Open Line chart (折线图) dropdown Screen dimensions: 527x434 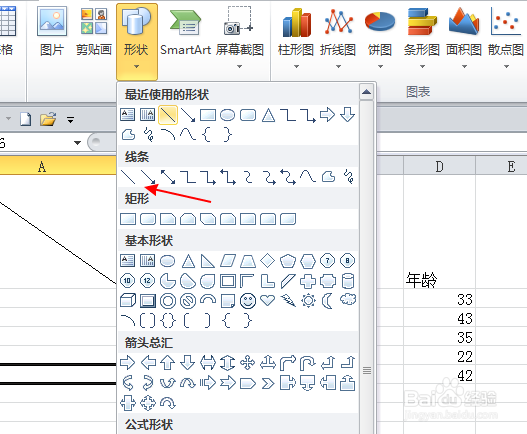tap(338, 37)
